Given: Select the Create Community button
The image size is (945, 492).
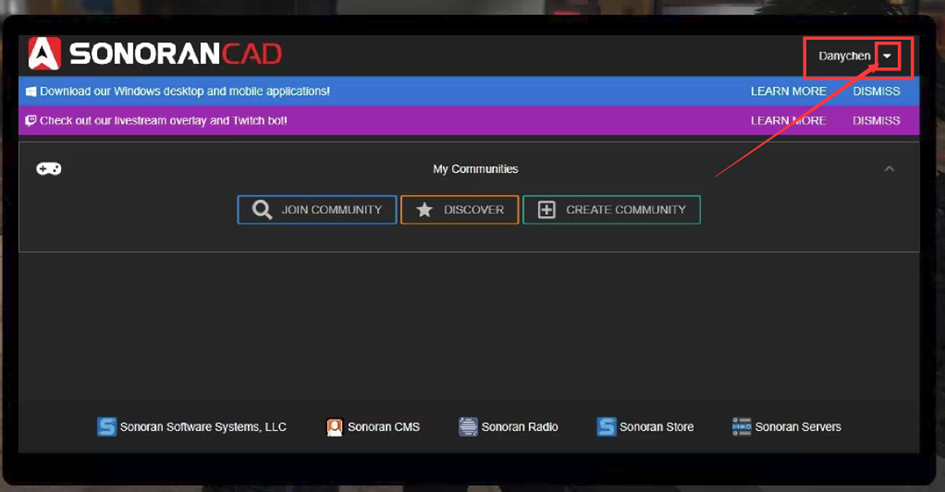Looking at the screenshot, I should tap(611, 210).
